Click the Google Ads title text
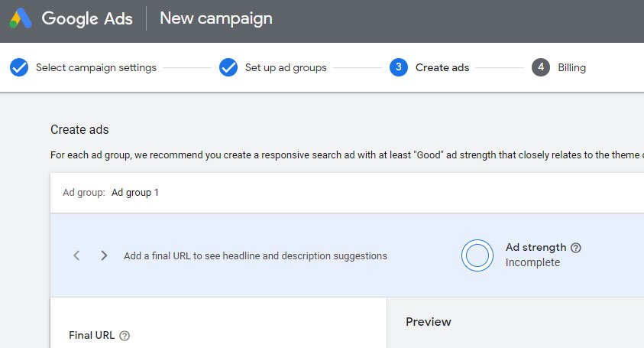This screenshot has height=348, width=644. 87,18
